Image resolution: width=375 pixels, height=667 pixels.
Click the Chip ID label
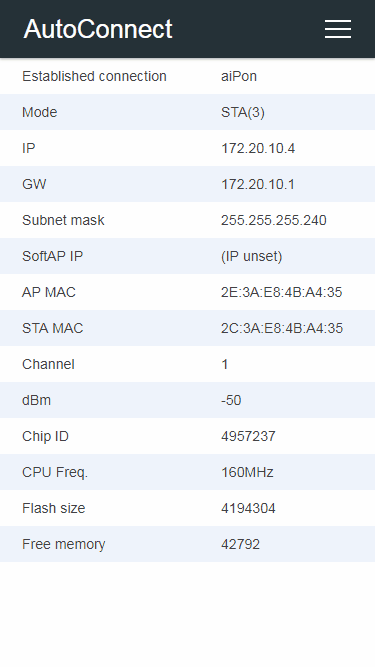(45, 436)
